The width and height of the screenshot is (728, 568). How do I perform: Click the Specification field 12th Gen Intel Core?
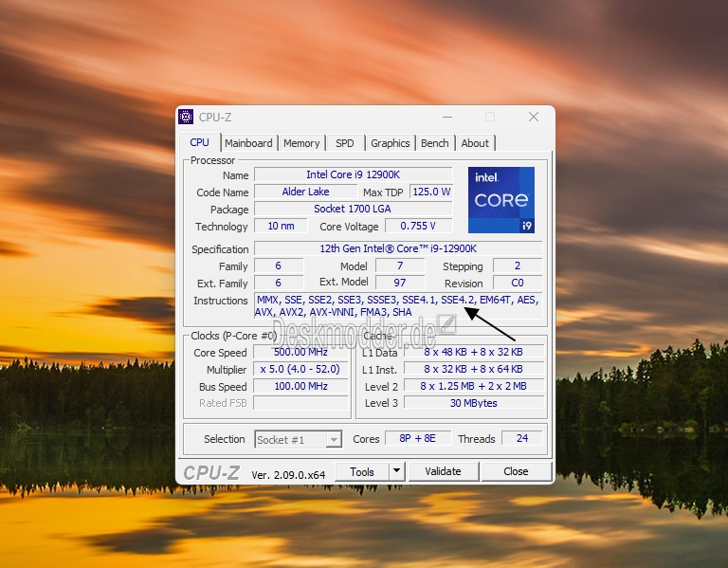(x=398, y=248)
